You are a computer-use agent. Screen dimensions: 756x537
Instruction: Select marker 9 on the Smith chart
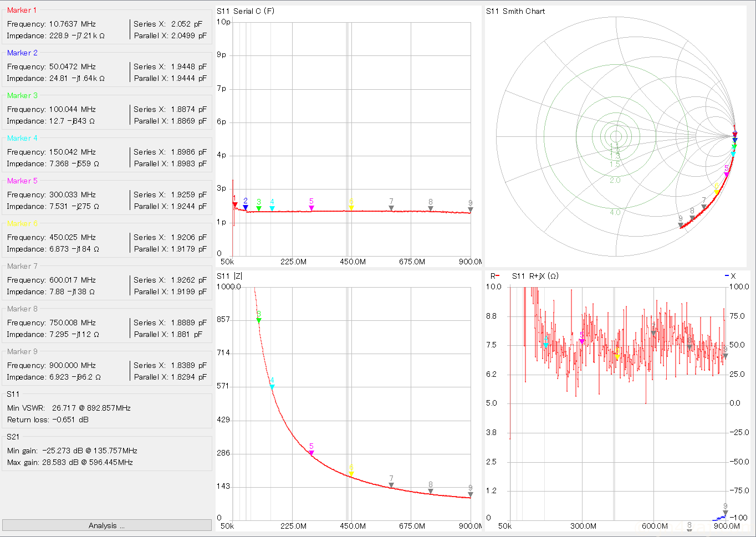point(681,226)
